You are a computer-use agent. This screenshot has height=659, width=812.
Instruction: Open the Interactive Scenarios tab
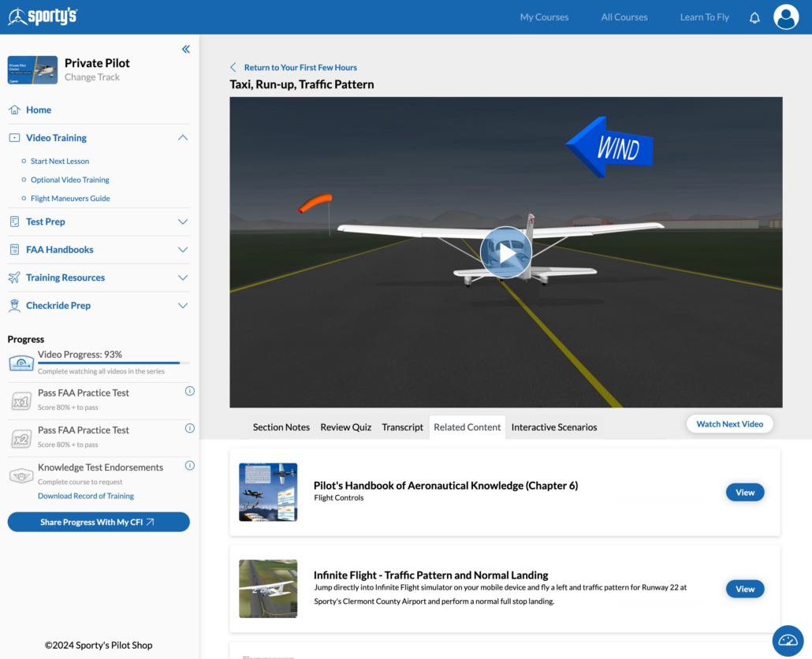coord(554,426)
